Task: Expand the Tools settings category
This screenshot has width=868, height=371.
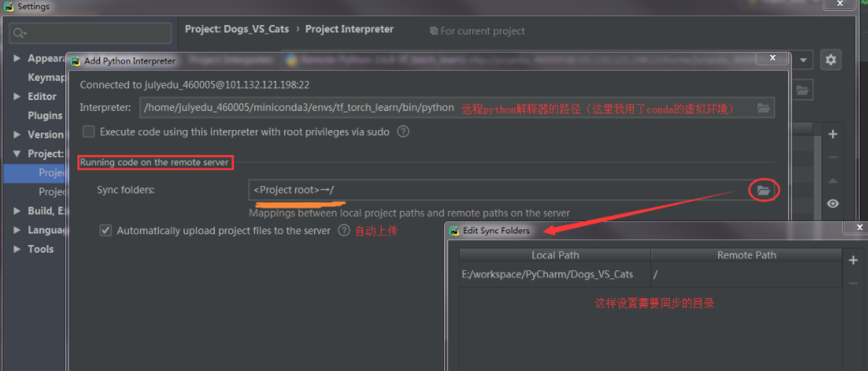Action: pyautogui.click(x=17, y=249)
